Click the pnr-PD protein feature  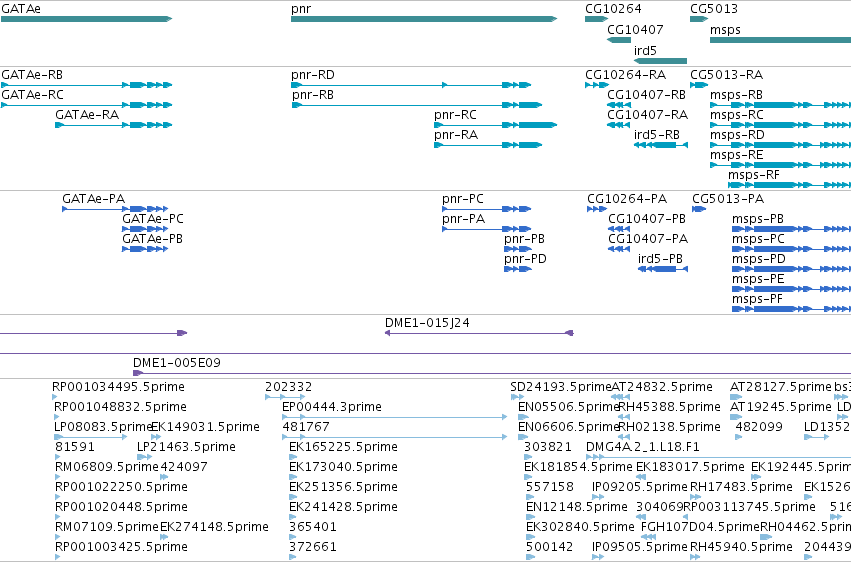(517, 269)
